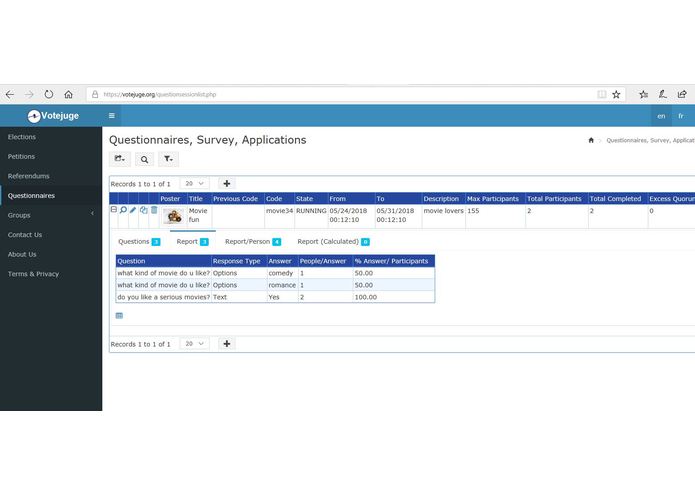
Task: Reload the current page
Action: 49,94
